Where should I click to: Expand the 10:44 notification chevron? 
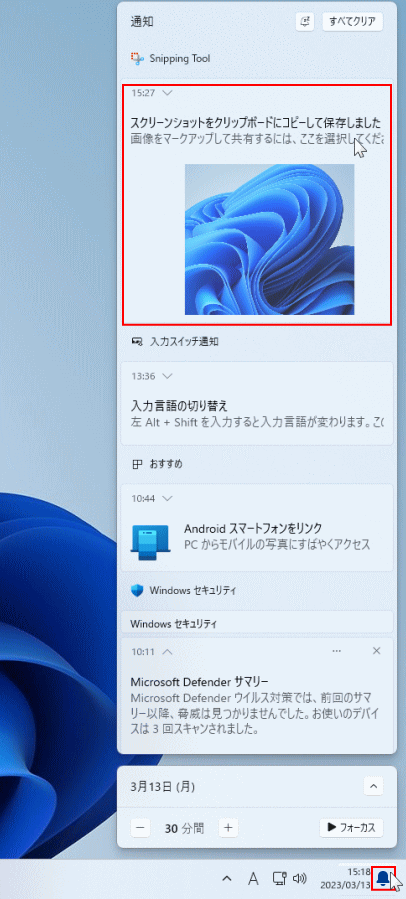(x=167, y=498)
